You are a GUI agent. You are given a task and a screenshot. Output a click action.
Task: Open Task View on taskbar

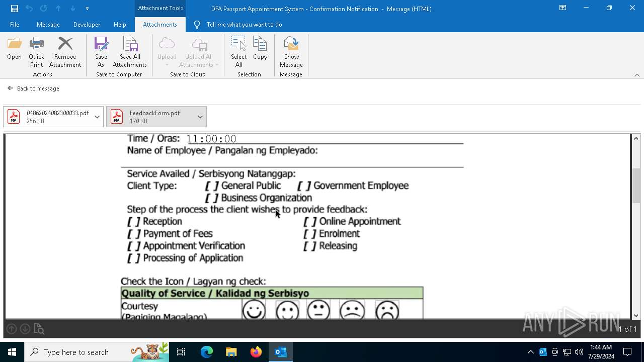[x=181, y=352]
